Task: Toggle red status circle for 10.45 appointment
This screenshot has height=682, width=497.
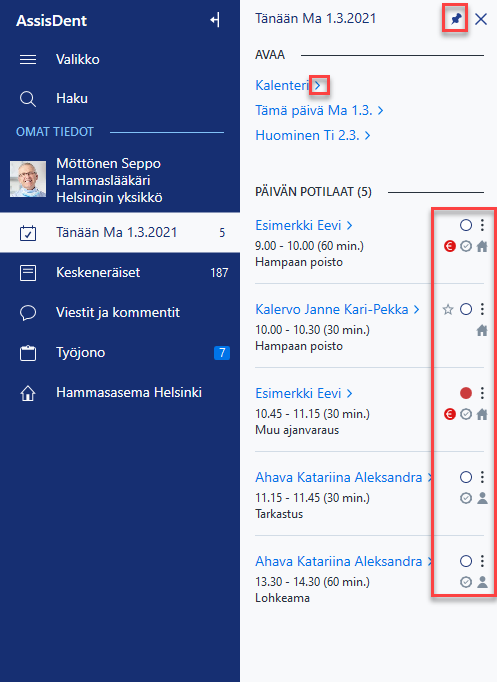Action: click(466, 393)
